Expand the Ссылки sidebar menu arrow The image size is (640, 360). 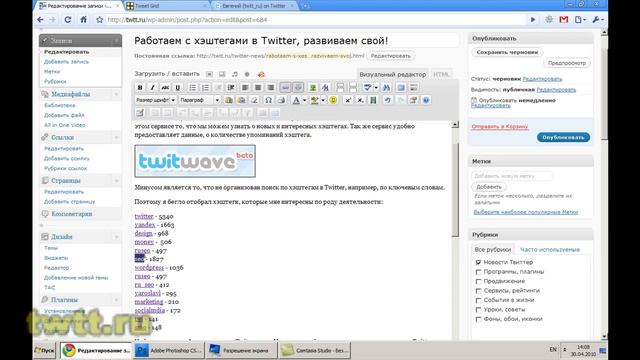(116, 138)
